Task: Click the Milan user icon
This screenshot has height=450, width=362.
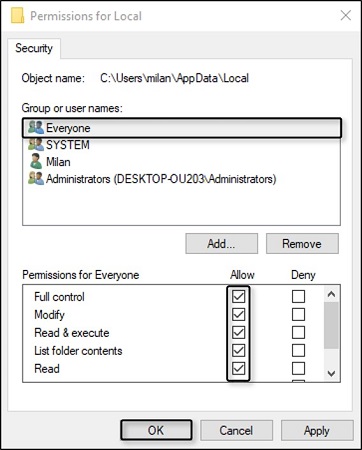Action: (36, 161)
